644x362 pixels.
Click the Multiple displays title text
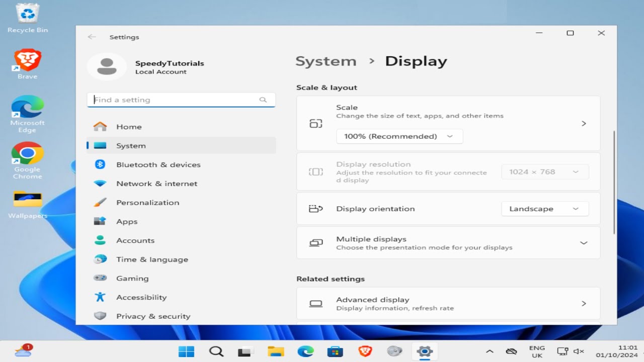click(x=371, y=239)
